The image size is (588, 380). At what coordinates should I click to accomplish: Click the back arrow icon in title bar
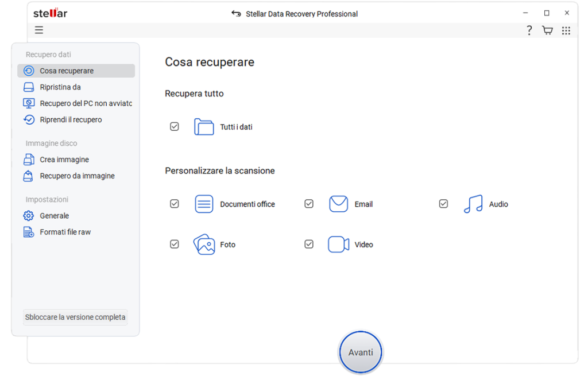coord(236,14)
